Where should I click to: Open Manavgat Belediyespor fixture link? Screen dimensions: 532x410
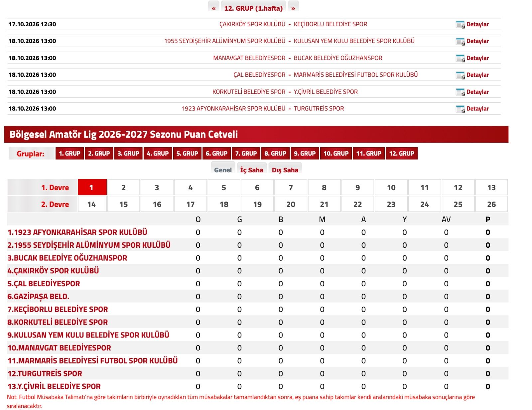click(x=249, y=58)
